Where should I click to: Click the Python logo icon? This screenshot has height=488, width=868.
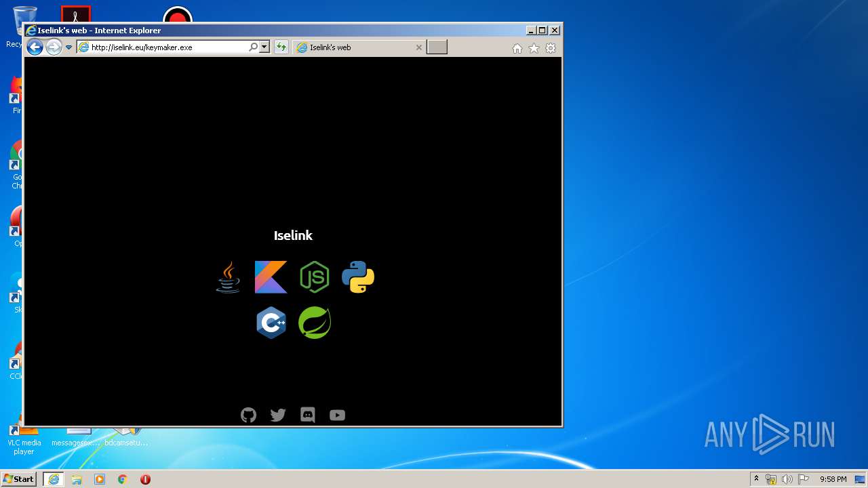coord(358,277)
